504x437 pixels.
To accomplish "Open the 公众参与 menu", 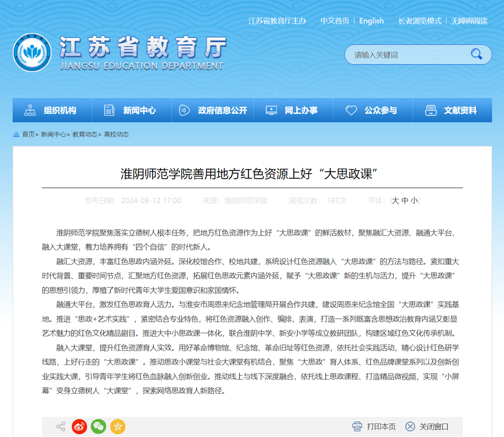I will [373, 110].
